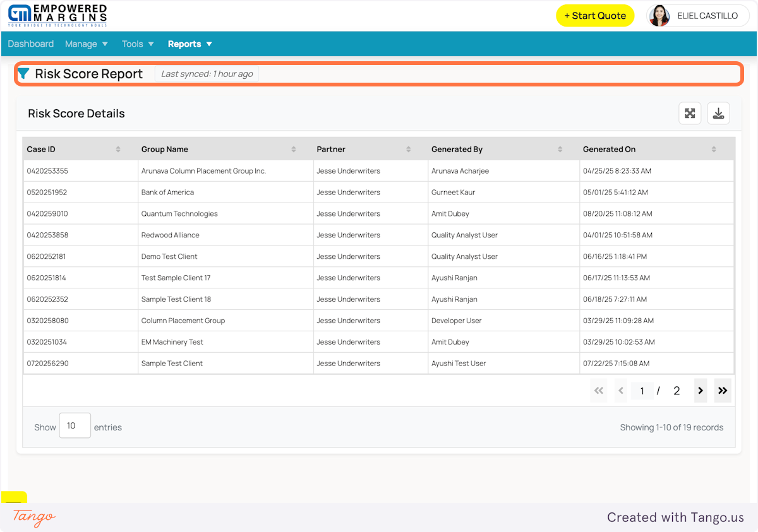Viewport: 758px width, 532px height.
Task: Sort the table by Partner column
Action: pos(407,149)
